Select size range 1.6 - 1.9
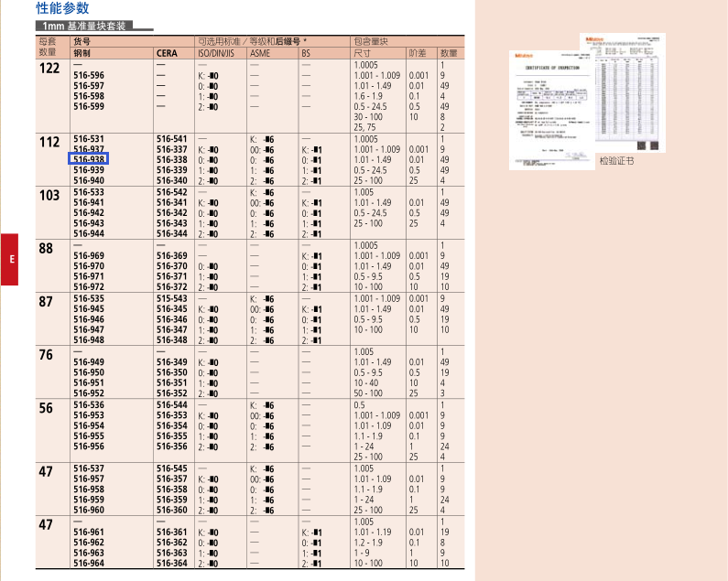 coord(368,96)
